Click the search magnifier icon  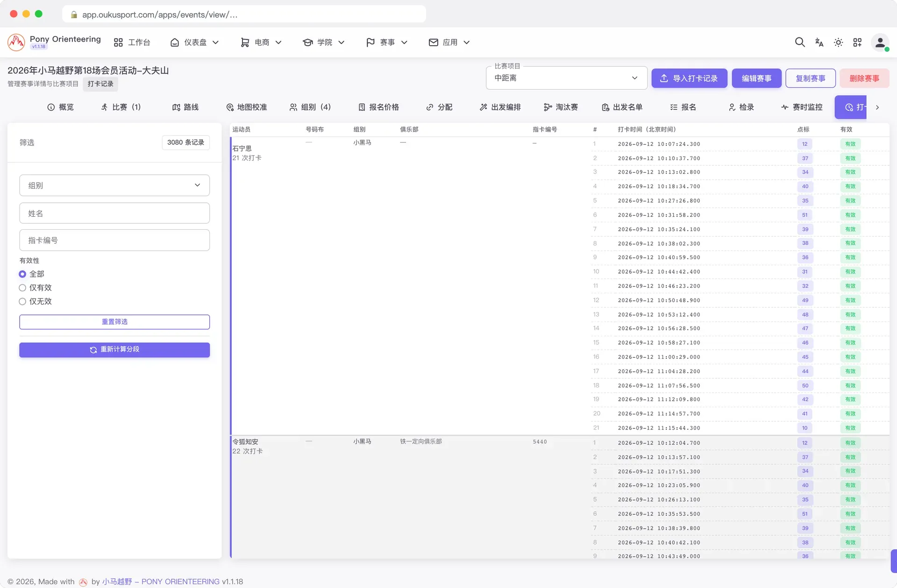click(799, 43)
